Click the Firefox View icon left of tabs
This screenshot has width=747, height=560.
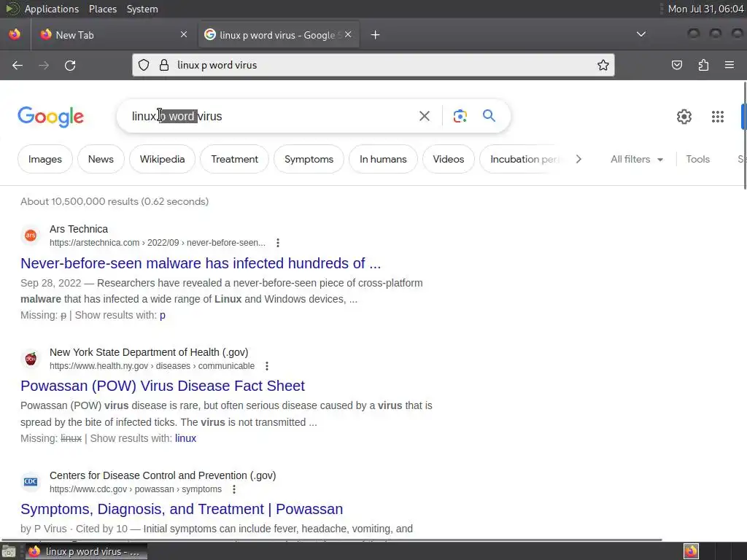15,34
